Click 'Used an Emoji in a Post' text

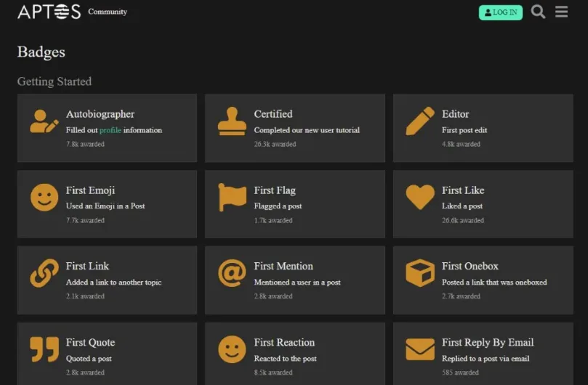pos(105,206)
